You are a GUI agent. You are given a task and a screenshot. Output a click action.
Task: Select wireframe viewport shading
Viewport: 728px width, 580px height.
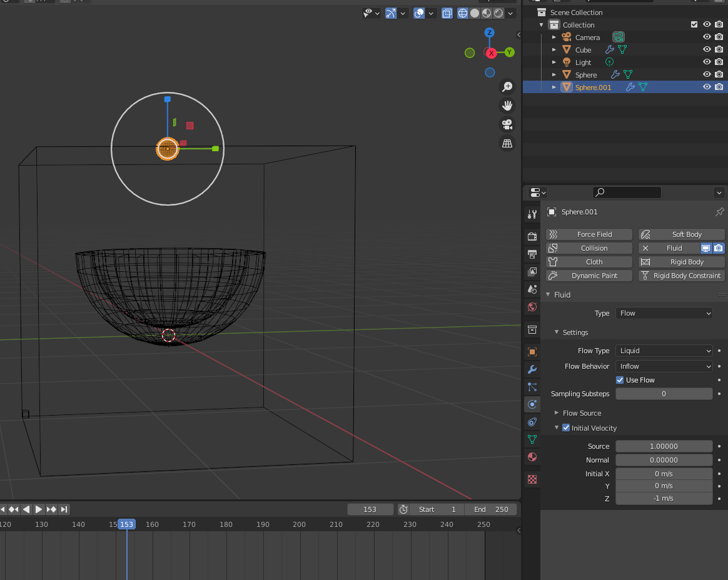click(462, 13)
